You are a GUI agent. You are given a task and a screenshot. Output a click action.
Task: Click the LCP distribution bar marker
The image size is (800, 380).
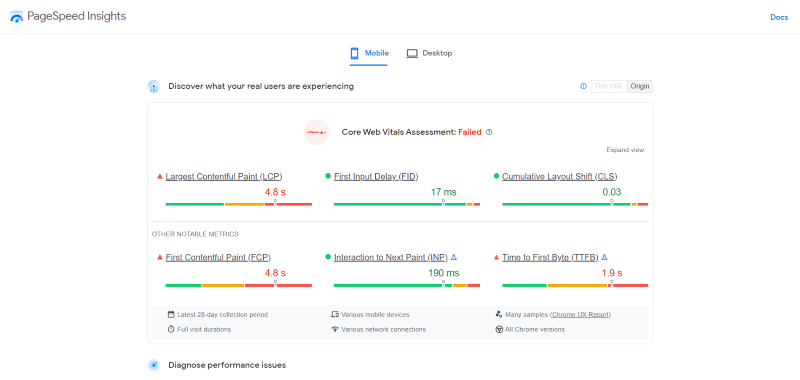[275, 202]
